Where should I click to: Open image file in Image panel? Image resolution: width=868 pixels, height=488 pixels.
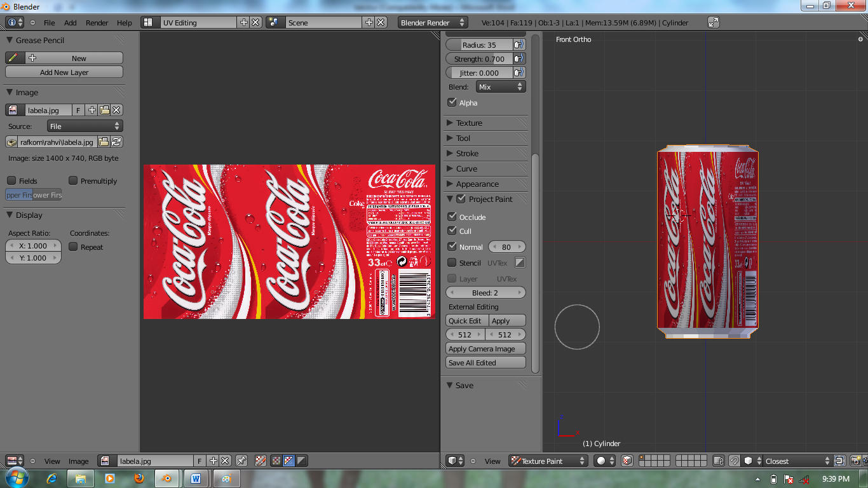click(104, 110)
